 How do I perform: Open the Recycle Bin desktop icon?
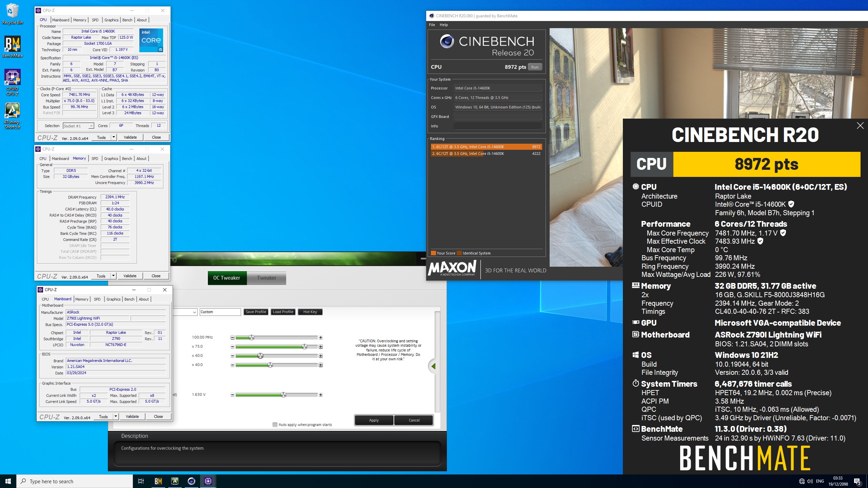click(x=12, y=14)
